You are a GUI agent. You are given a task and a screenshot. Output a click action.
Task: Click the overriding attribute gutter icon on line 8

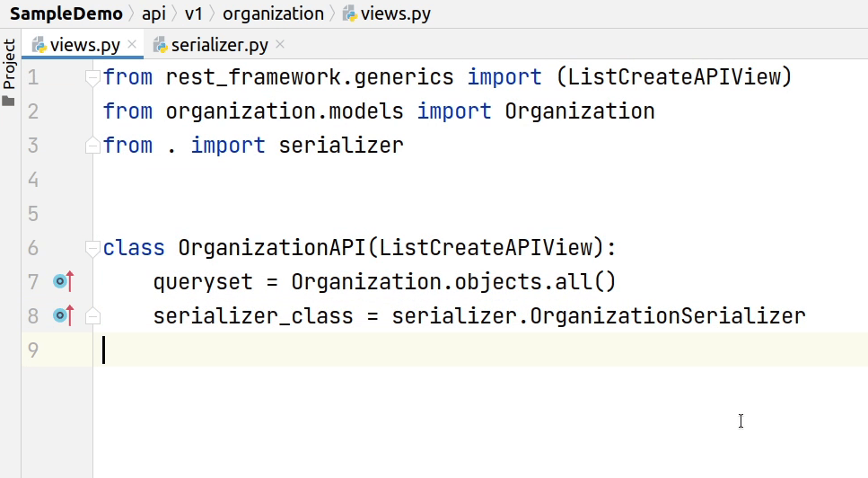point(62,315)
